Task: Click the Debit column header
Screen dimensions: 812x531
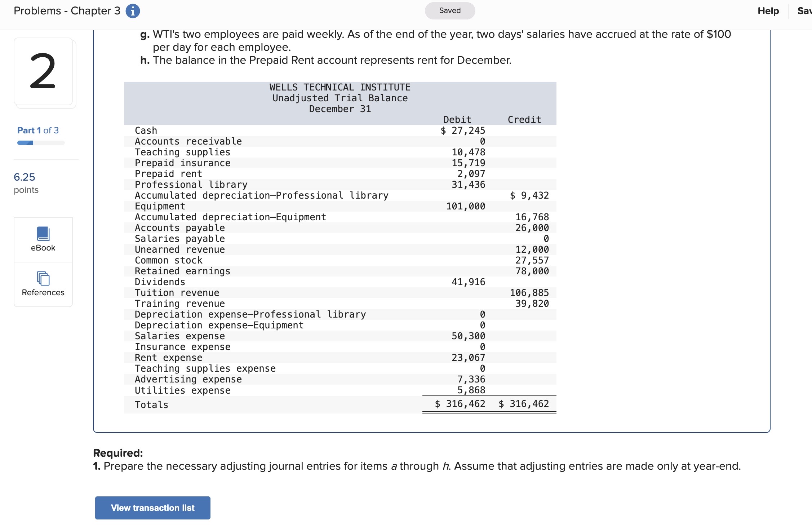Action: click(457, 120)
